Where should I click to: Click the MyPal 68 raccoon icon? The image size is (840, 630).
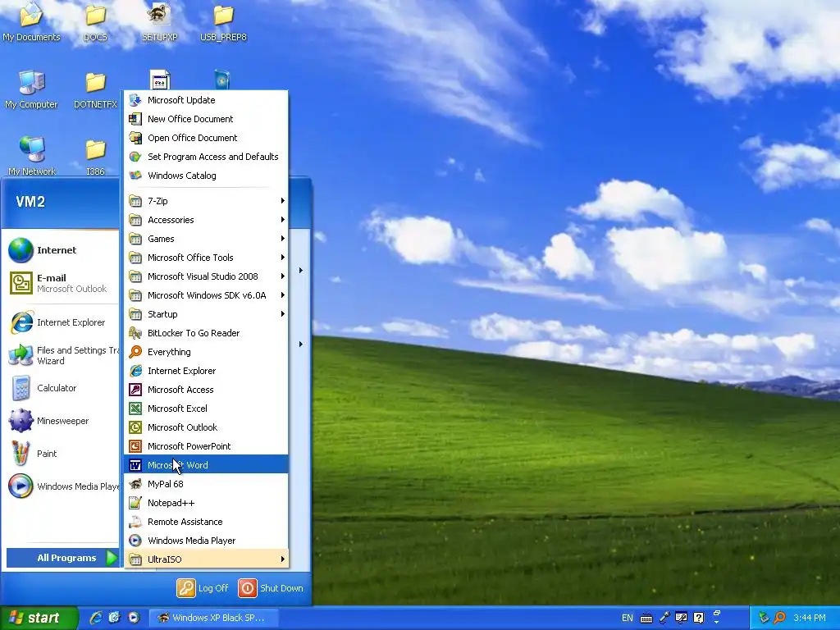click(135, 484)
